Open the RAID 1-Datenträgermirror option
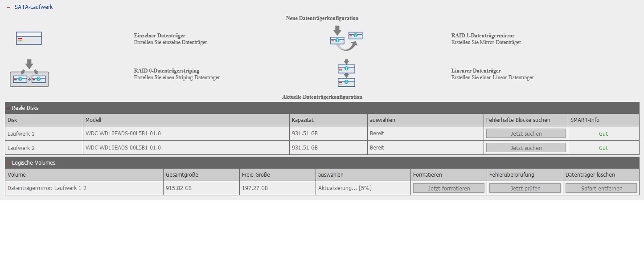The image size is (644, 267). [483, 36]
